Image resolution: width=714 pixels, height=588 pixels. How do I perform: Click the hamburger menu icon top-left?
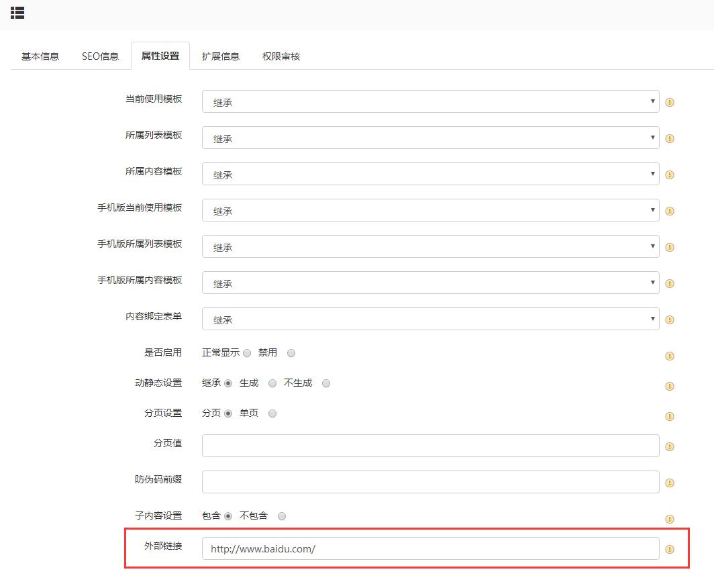click(17, 13)
